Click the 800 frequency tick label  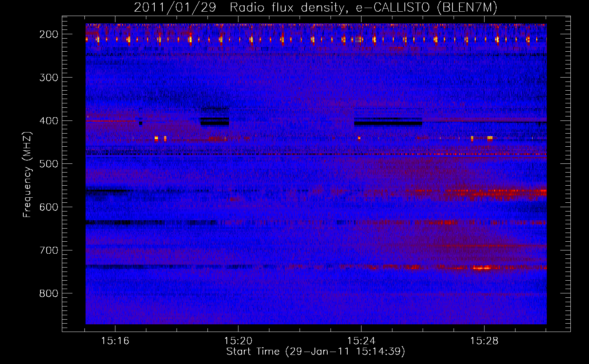coord(49,293)
